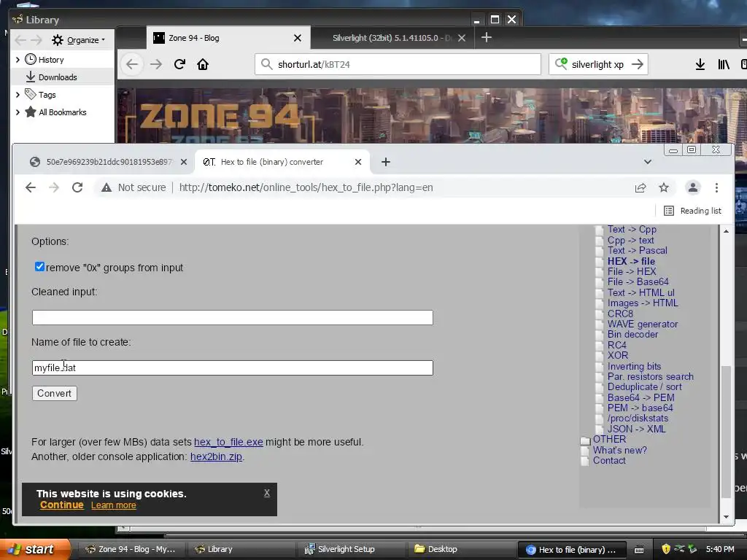Open Base64 -> PEM link
This screenshot has height=560, width=747.
coord(640,397)
